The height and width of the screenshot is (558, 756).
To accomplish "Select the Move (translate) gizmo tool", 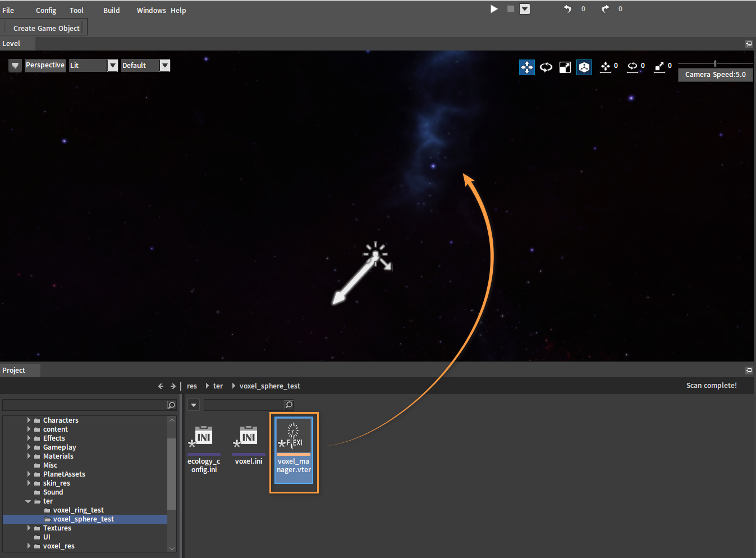I will [x=527, y=67].
